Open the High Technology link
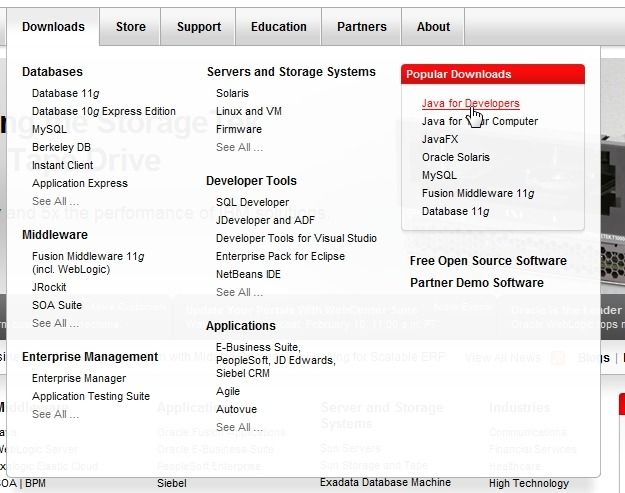This screenshot has width=625, height=493. pyautogui.click(x=529, y=483)
